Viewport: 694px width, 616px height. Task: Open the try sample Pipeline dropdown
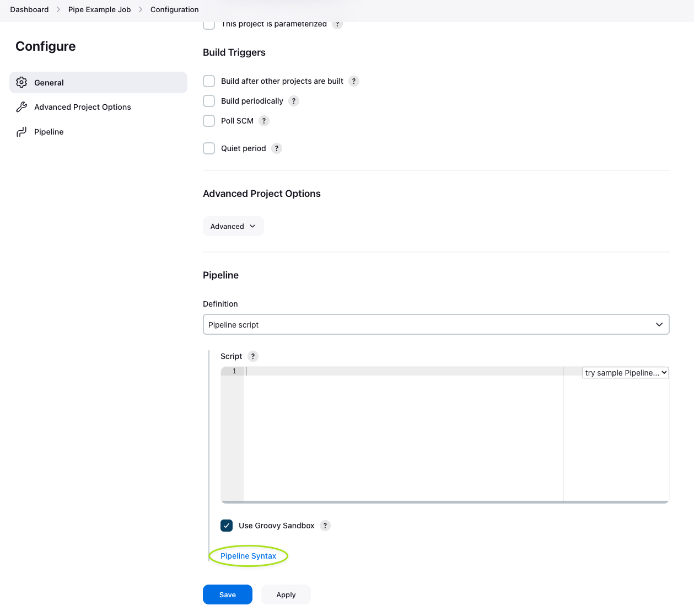tap(625, 372)
